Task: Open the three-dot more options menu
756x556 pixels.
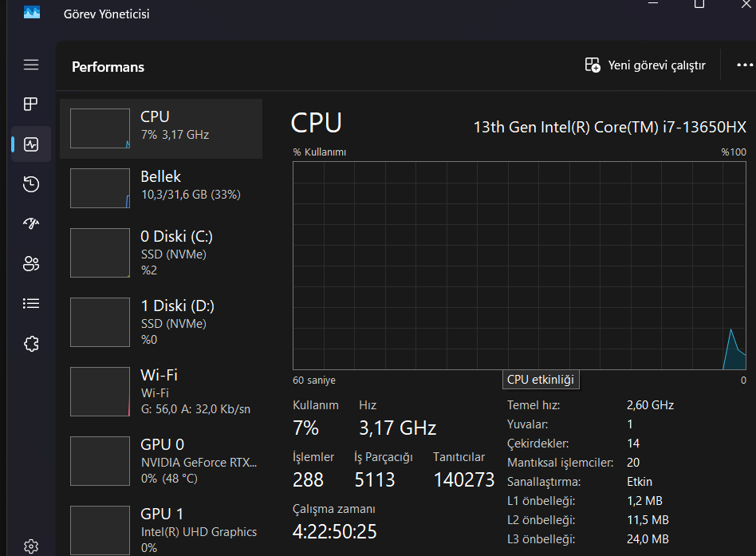Action: 745,65
